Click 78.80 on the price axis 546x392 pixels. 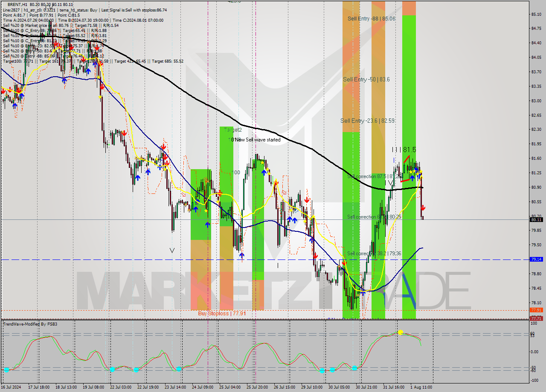click(536, 274)
